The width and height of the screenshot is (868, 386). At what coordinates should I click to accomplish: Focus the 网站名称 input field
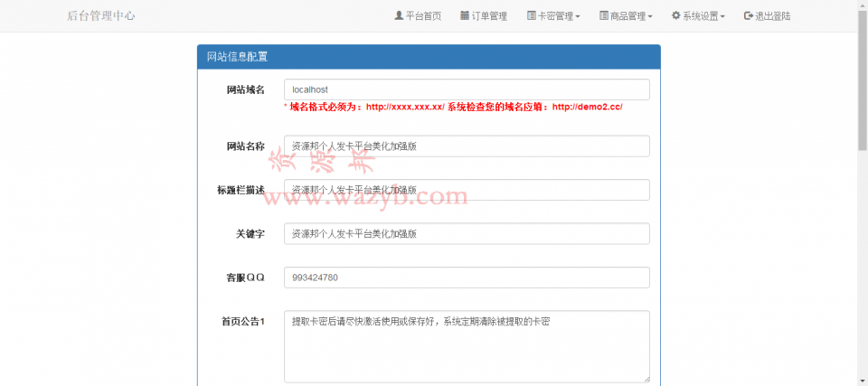[467, 146]
